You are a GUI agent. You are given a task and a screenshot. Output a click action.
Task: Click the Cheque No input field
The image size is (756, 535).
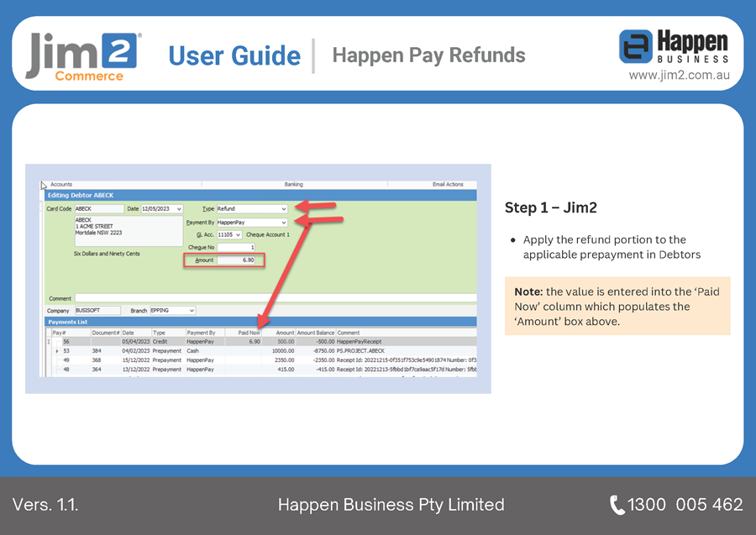pyautogui.click(x=236, y=247)
